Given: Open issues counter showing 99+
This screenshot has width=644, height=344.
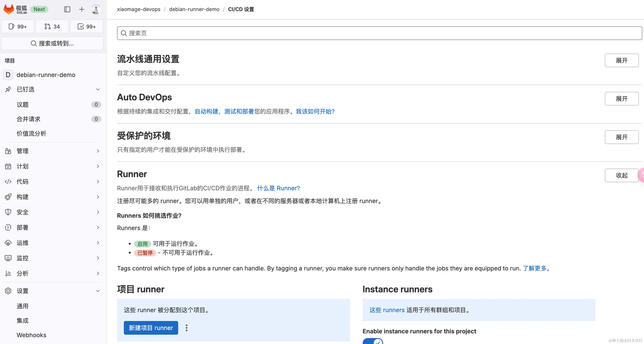Looking at the screenshot, I should [18, 26].
